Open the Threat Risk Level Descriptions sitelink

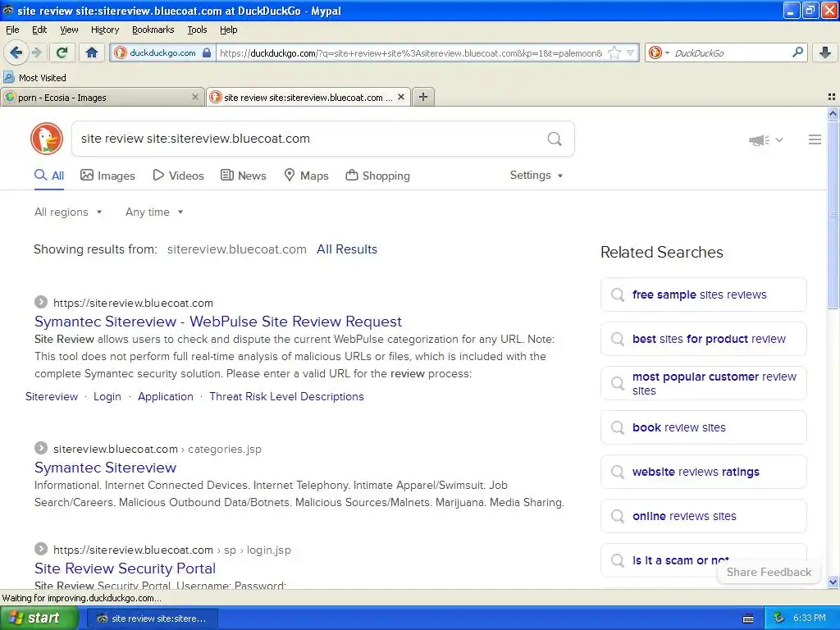[286, 396]
